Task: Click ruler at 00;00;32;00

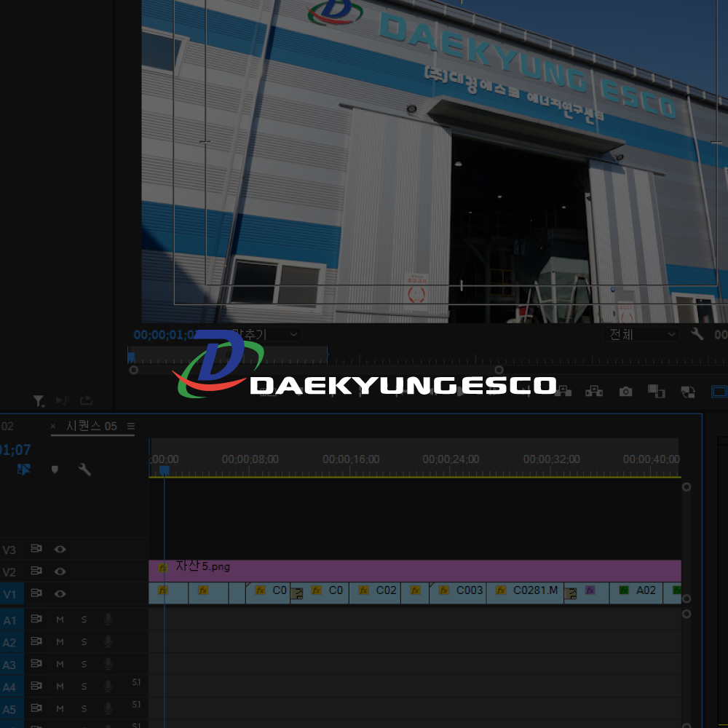Action: [552, 459]
